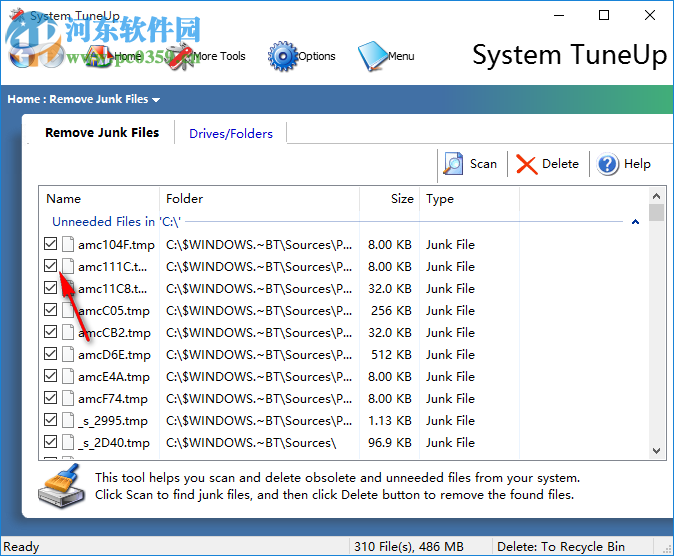Uncheck the amcE4A.tmp checkbox
Screen dimensions: 674x556
click(51, 376)
